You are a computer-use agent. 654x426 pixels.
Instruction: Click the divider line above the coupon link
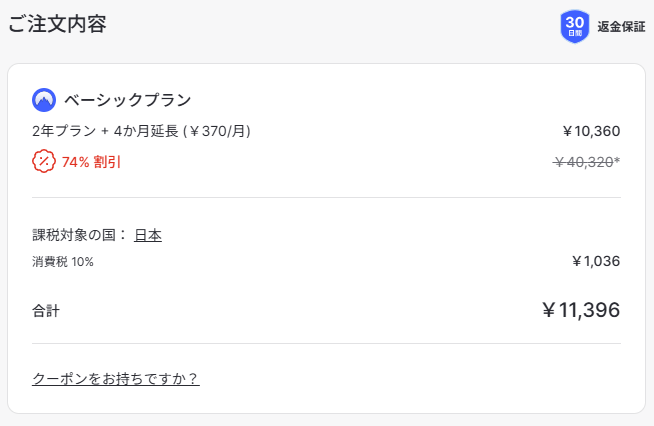[326, 344]
